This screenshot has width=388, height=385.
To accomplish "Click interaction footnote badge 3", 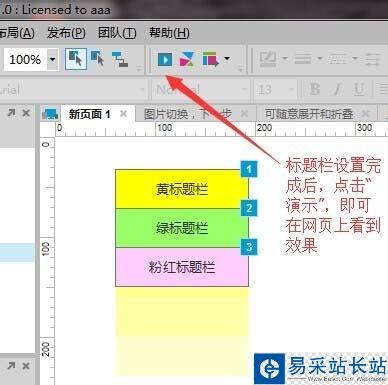I will [249, 247].
